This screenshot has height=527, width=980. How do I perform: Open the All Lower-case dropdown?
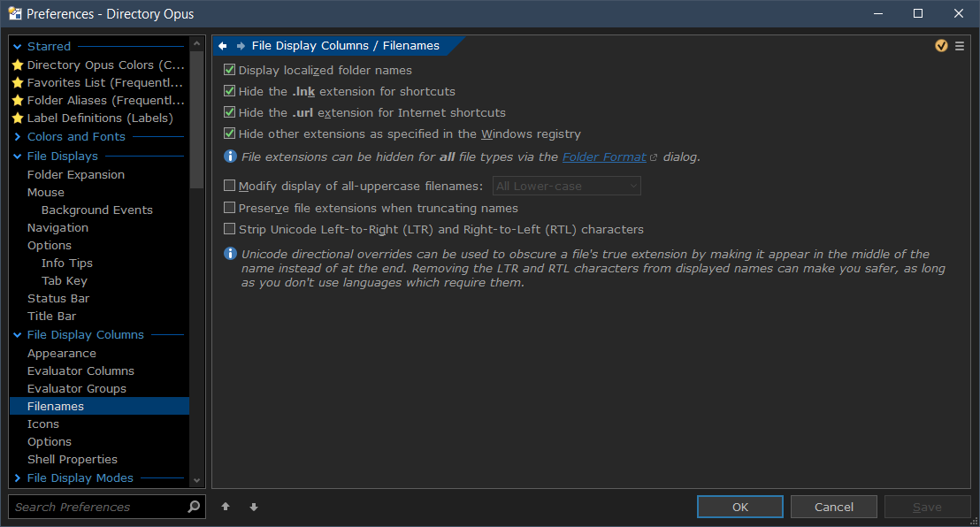point(567,186)
